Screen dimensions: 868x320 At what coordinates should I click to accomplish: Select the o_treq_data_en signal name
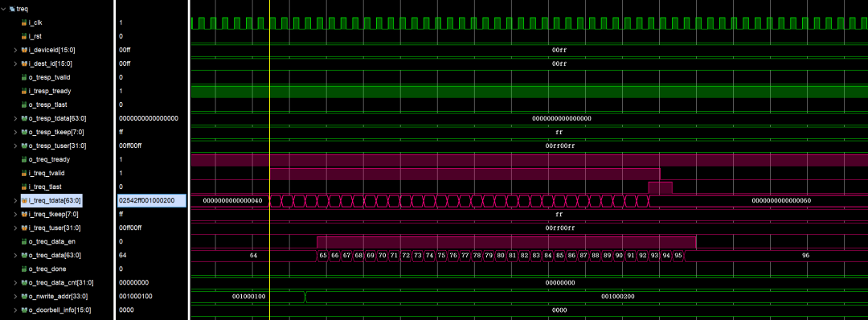point(51,241)
